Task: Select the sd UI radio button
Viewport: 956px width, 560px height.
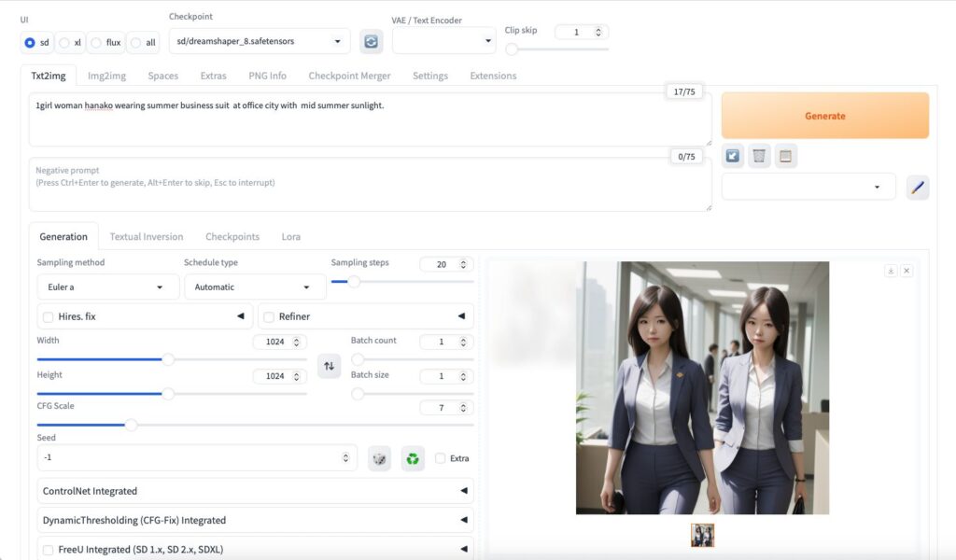Action: click(x=30, y=43)
